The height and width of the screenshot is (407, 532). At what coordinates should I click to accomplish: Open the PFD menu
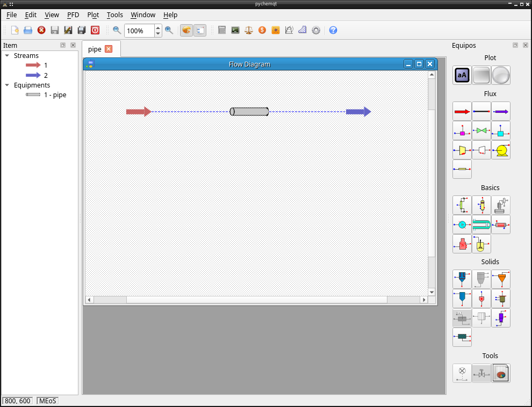pyautogui.click(x=73, y=15)
